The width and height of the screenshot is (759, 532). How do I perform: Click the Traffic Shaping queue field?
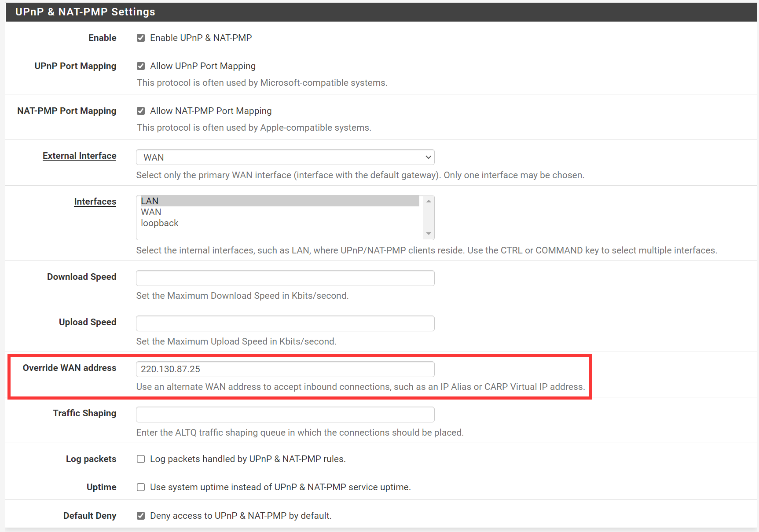[285, 415]
